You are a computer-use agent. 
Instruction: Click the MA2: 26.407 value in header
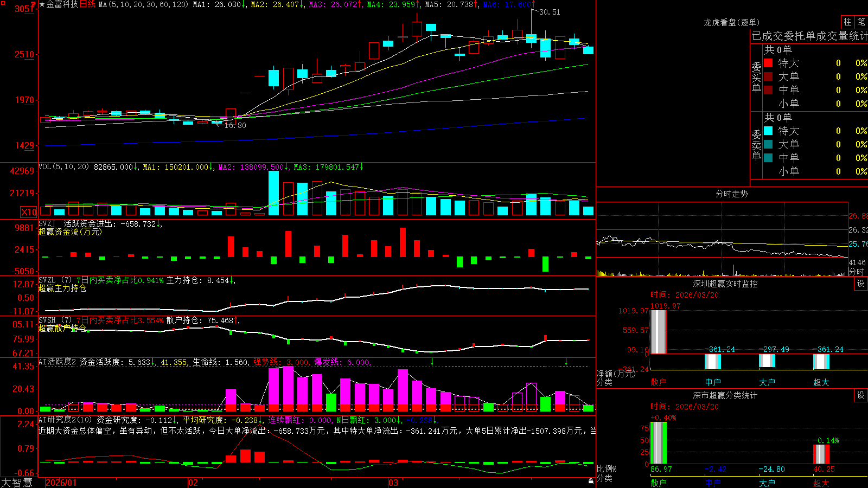pyautogui.click(x=277, y=4)
